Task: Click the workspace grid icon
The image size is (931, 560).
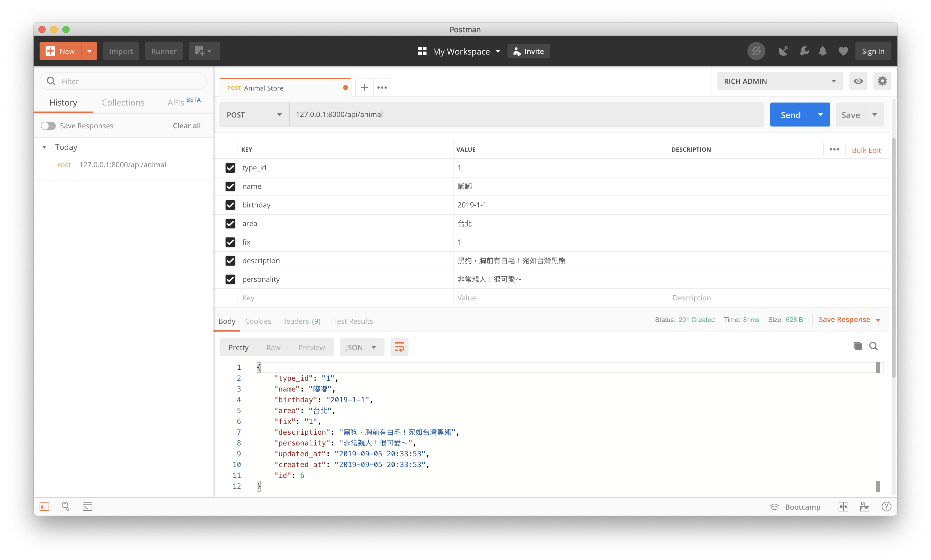Action: (x=422, y=51)
